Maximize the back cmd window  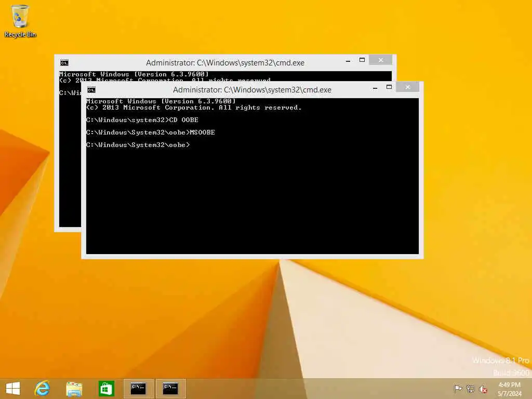pyautogui.click(x=362, y=60)
